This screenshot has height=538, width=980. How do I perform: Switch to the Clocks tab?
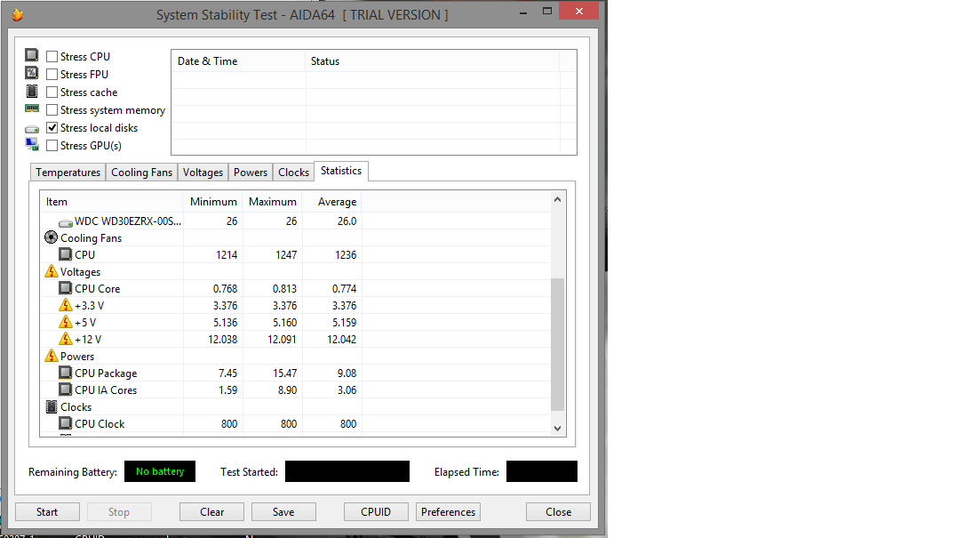click(x=293, y=172)
